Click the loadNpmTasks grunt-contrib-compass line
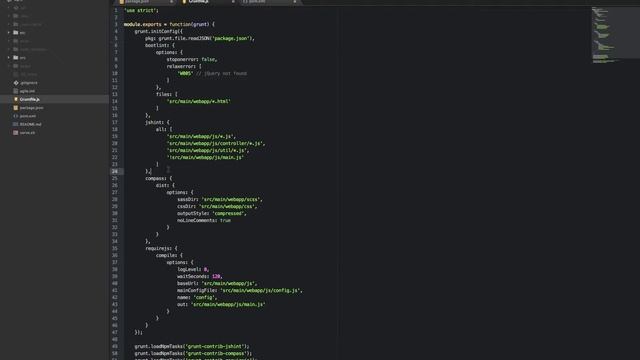The image size is (640, 360). click(x=193, y=353)
